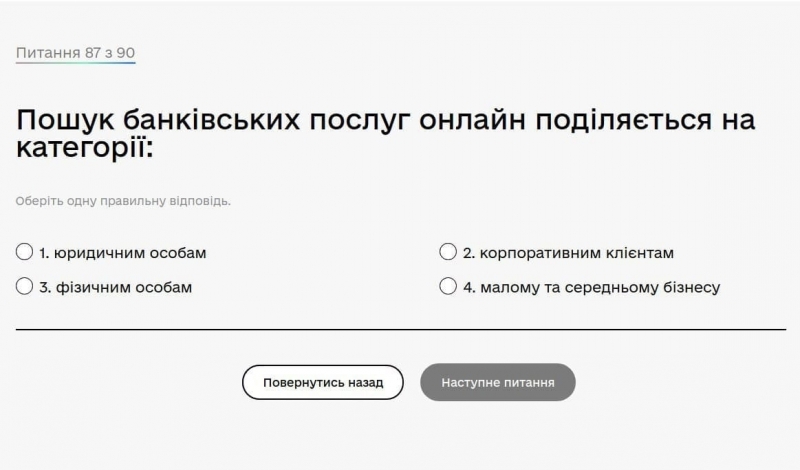Pick radio circle for малому та середньому бізнесу
Image resolution: width=800 pixels, height=470 pixels.
click(x=448, y=287)
